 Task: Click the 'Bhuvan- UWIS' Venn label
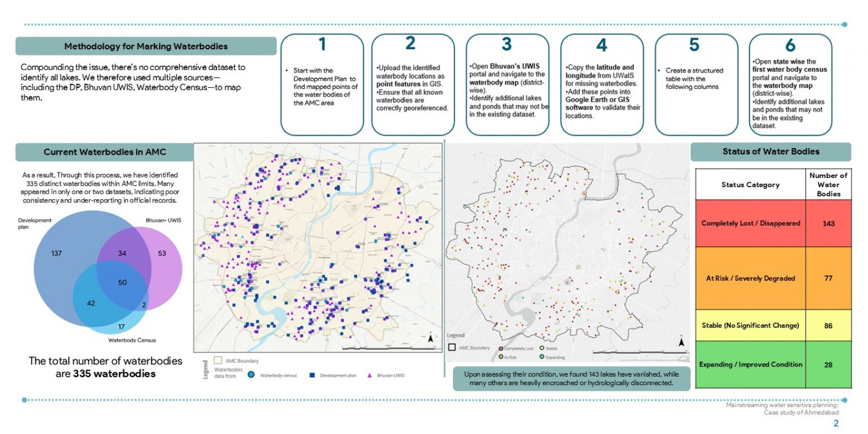click(x=163, y=220)
